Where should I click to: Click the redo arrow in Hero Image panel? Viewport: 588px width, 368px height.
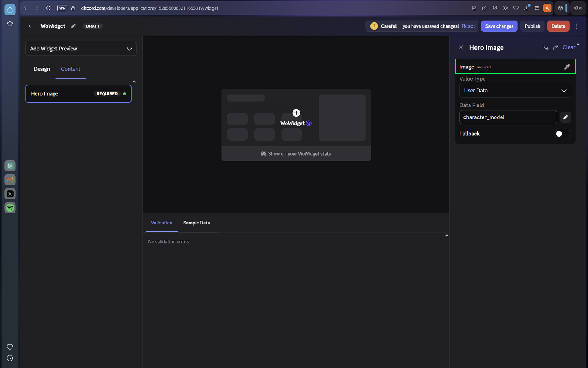(556, 47)
